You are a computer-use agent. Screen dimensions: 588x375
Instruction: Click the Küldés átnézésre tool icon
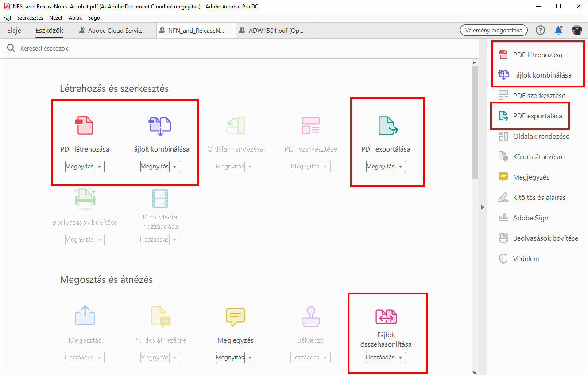tap(160, 316)
